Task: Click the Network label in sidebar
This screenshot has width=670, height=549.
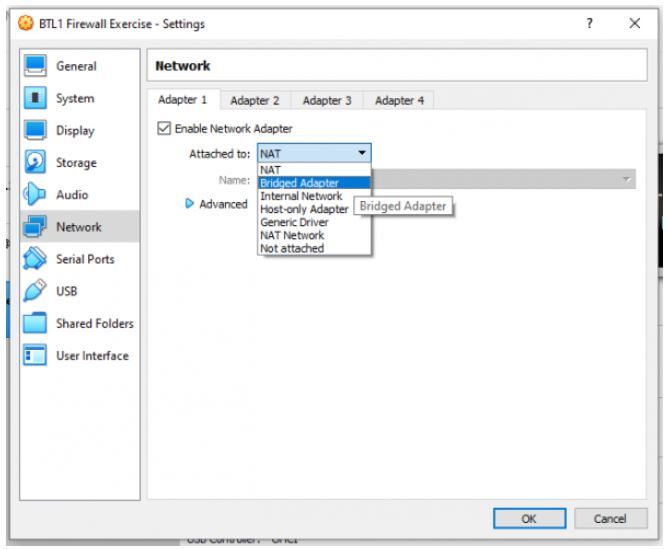Action: pos(79,227)
